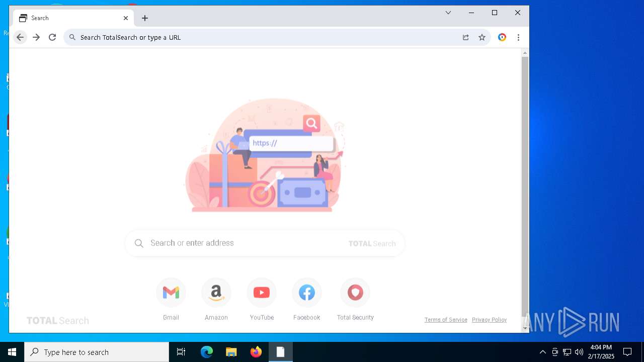644x362 pixels.
Task: Click the taskbar Type here to search box
Action: pyautogui.click(x=97, y=352)
